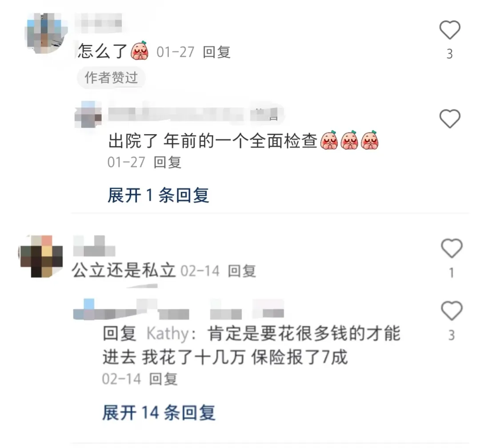The width and height of the screenshot is (480, 448).
Task: Tap 回复 under '出院了' reply dated 01-27
Action: (167, 163)
